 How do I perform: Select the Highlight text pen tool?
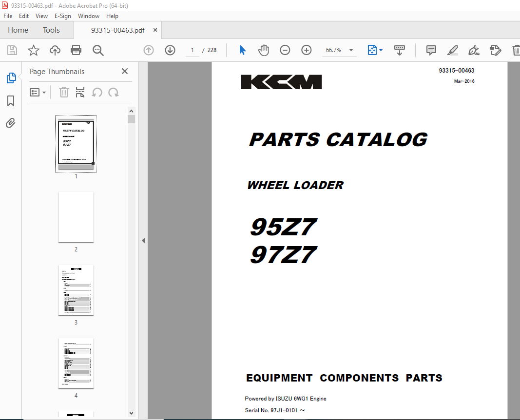tap(453, 50)
